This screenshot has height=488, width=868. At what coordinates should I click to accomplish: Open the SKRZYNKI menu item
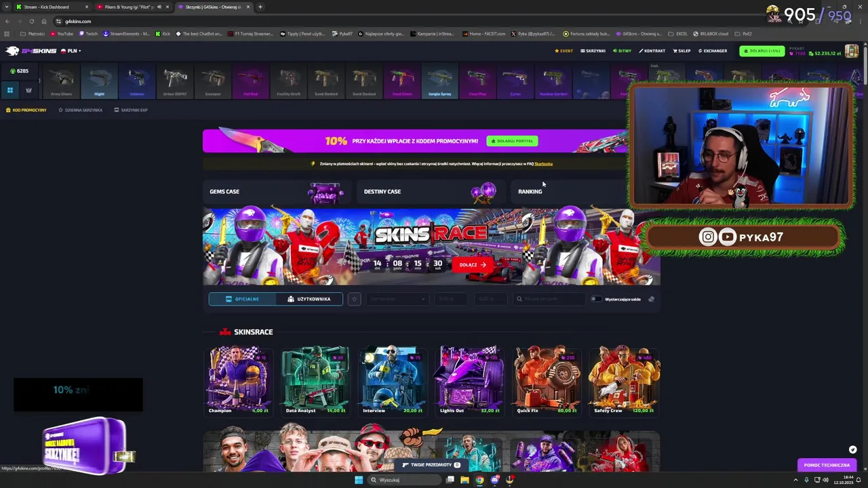[593, 51]
